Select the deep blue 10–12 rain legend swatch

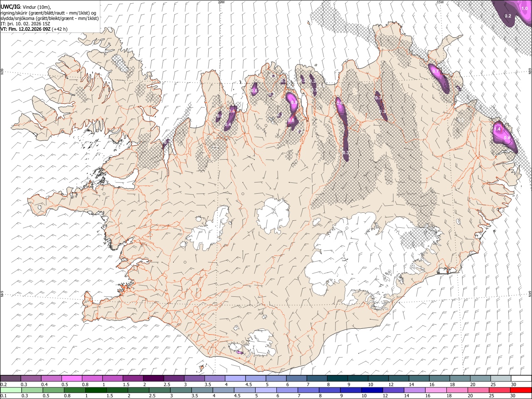click(x=372, y=390)
